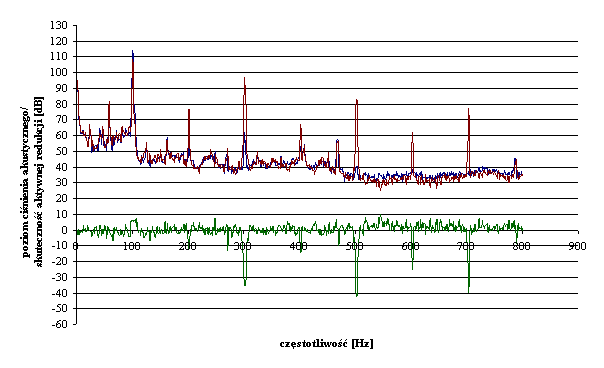Image resolution: width=604 pixels, height=368 pixels.
Task: Click the 50 y-axis tick label
Action: click(62, 151)
